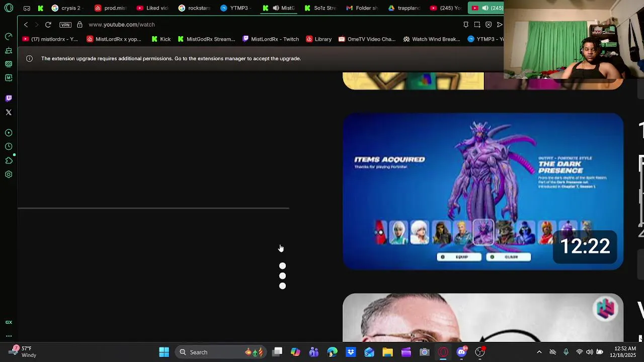
Task: Open the three-dot more actions menu
Action: [282, 276]
